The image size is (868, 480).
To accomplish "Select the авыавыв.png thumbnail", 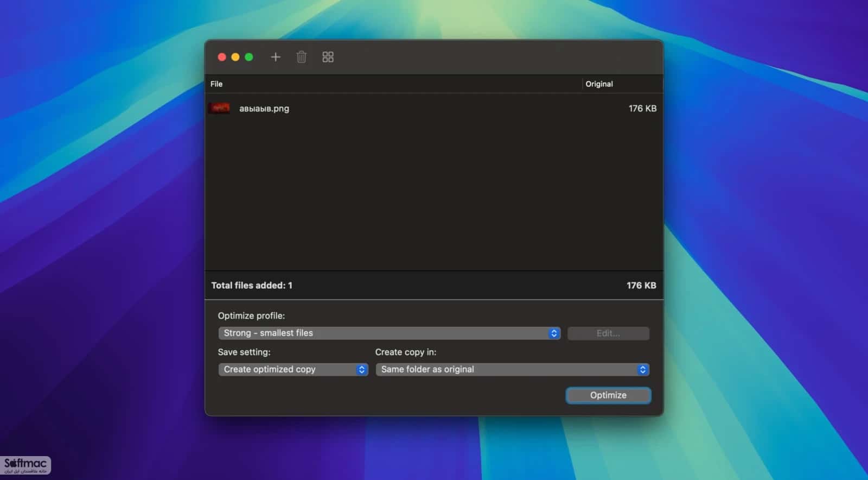I will click(219, 108).
